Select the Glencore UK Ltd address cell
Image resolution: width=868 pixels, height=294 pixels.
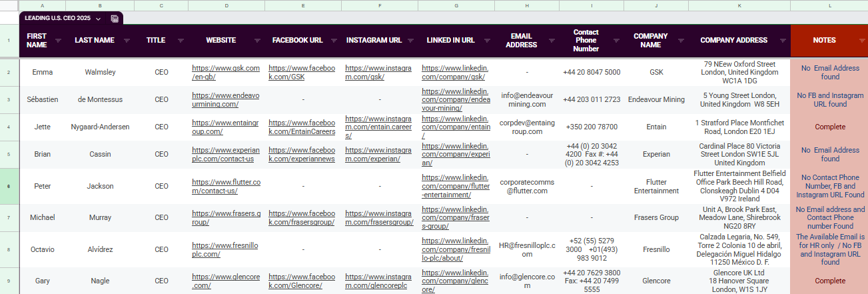pos(739,281)
